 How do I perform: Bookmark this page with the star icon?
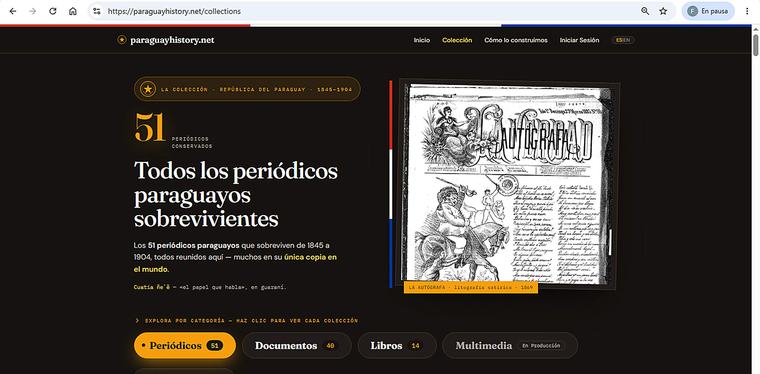(663, 11)
